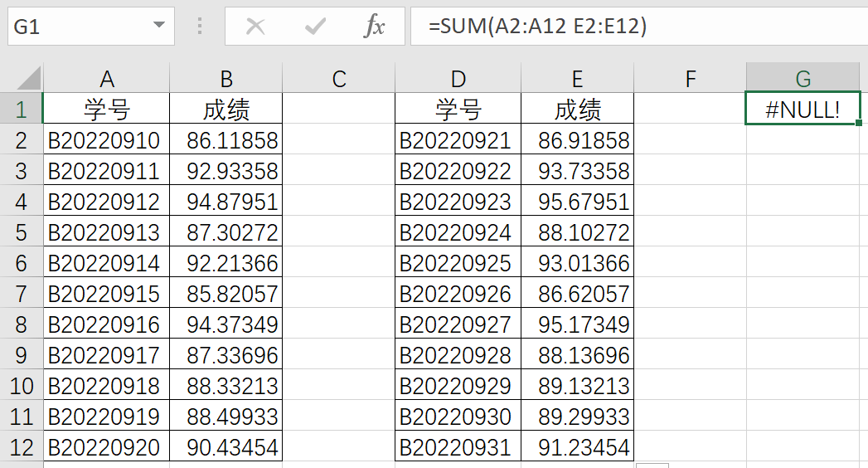This screenshot has width=868, height=468.
Task: Select cell with B20220931
Action: pos(458,446)
